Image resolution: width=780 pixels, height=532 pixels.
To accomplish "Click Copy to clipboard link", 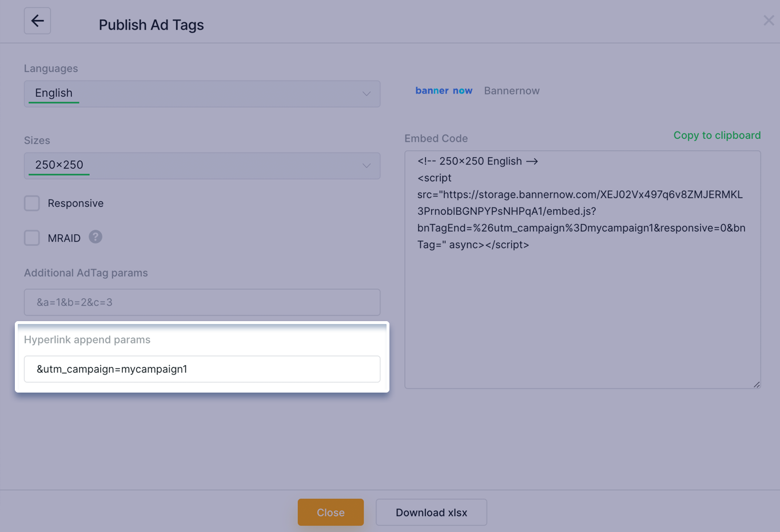I will [x=717, y=135].
